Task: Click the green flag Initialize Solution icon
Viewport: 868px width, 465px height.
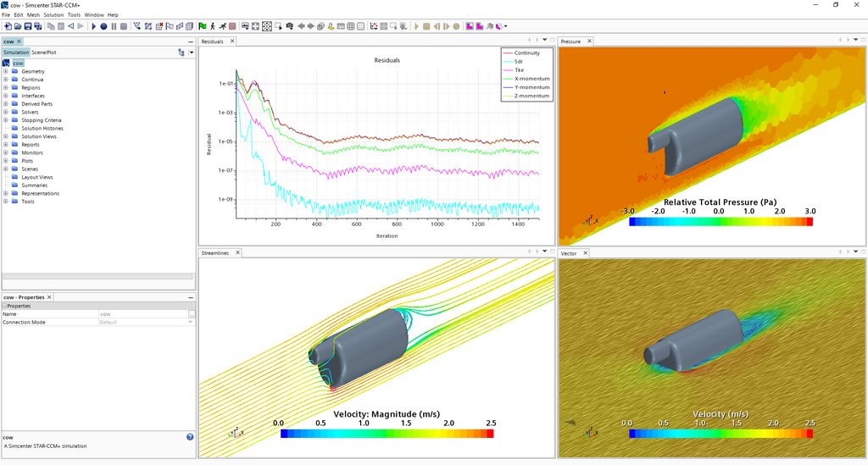Action: (202, 26)
